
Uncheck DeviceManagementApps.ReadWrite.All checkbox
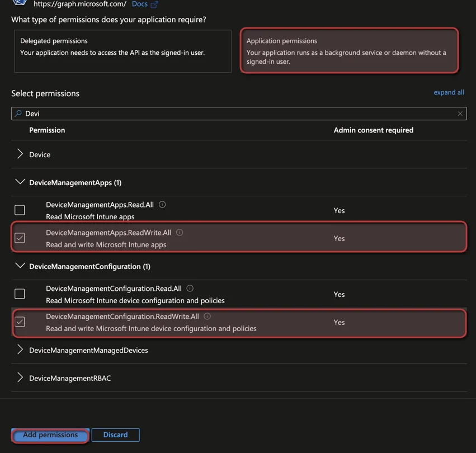point(20,238)
